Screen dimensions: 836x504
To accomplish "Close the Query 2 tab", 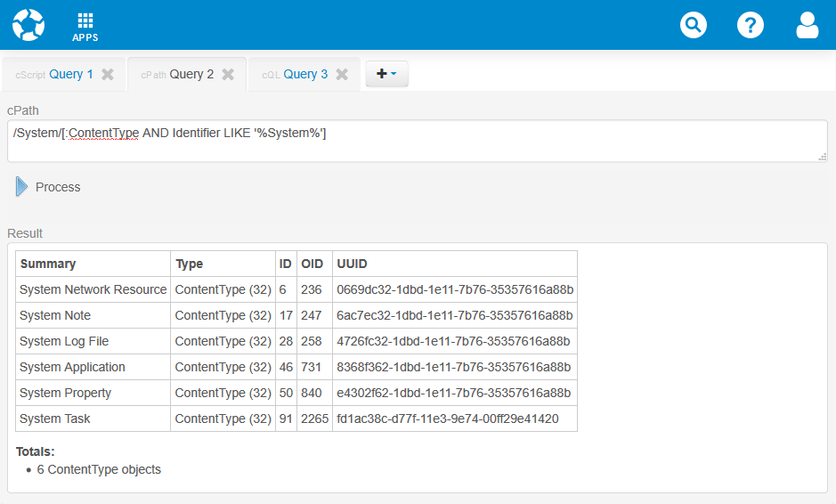I will [228, 75].
